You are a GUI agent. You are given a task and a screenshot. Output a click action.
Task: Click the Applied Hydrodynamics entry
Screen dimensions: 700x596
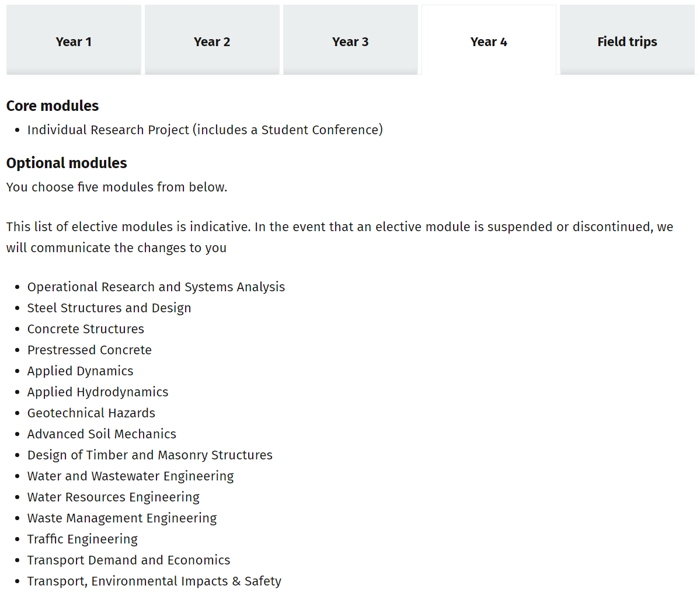97,392
